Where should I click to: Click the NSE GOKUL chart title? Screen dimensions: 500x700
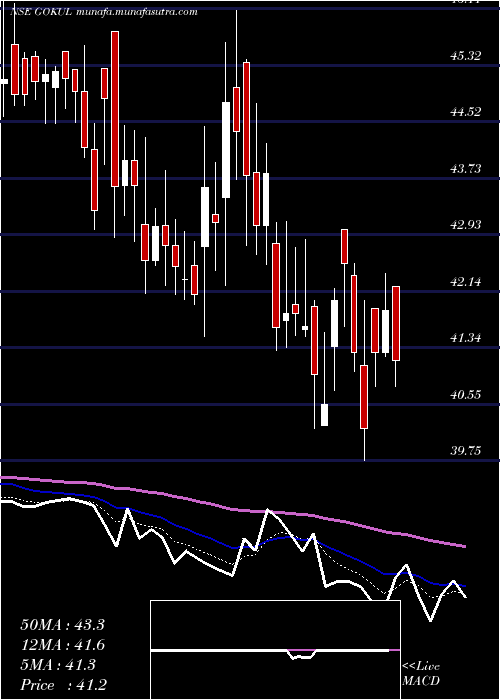click(104, 12)
